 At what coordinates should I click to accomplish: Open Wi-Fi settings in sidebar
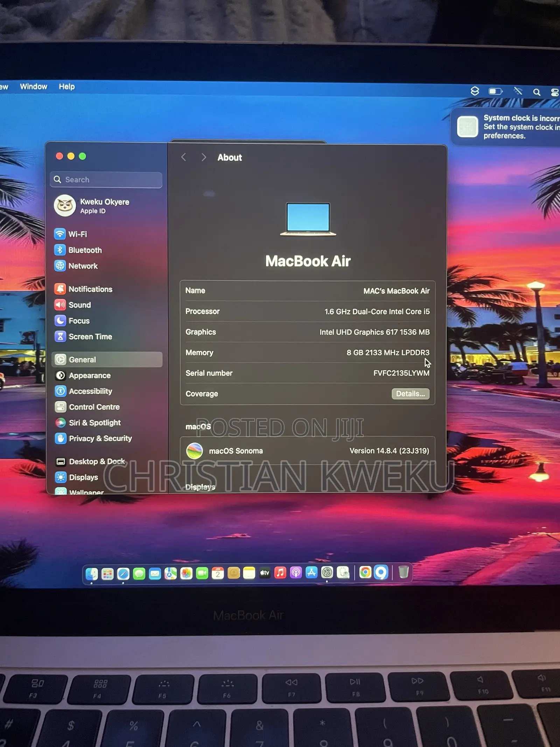(x=71, y=234)
